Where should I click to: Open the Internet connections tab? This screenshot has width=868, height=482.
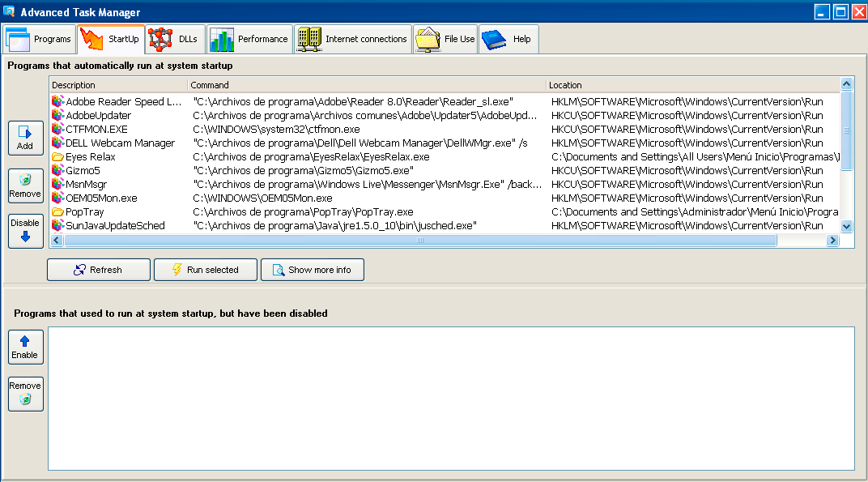(x=353, y=40)
